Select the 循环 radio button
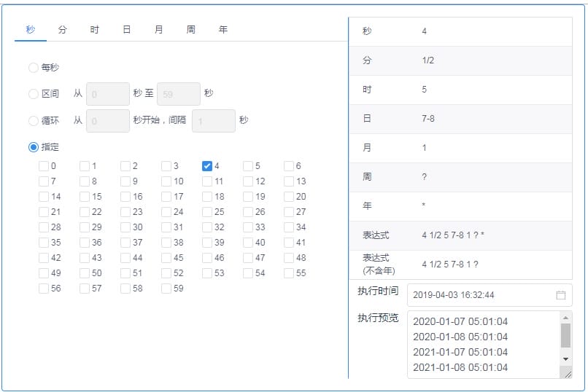 pyautogui.click(x=34, y=121)
